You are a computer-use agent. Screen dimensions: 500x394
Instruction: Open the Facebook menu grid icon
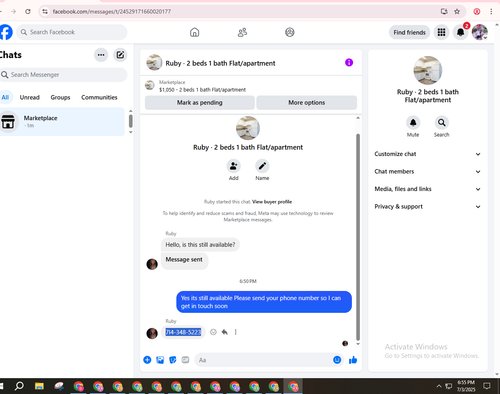[x=441, y=32]
